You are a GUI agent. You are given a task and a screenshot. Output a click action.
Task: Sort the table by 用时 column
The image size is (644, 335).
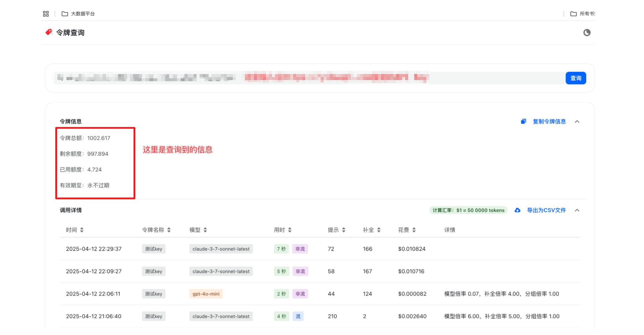(289, 230)
